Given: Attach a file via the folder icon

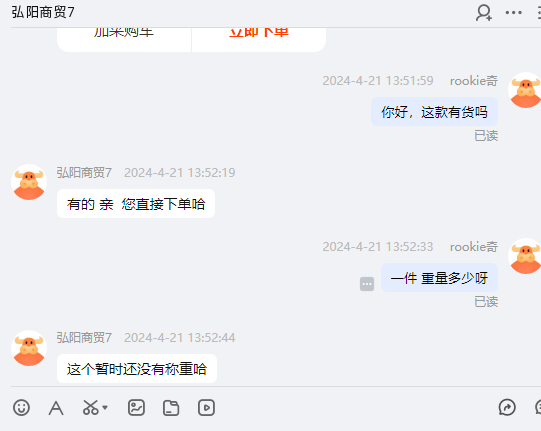Looking at the screenshot, I should (x=171, y=408).
